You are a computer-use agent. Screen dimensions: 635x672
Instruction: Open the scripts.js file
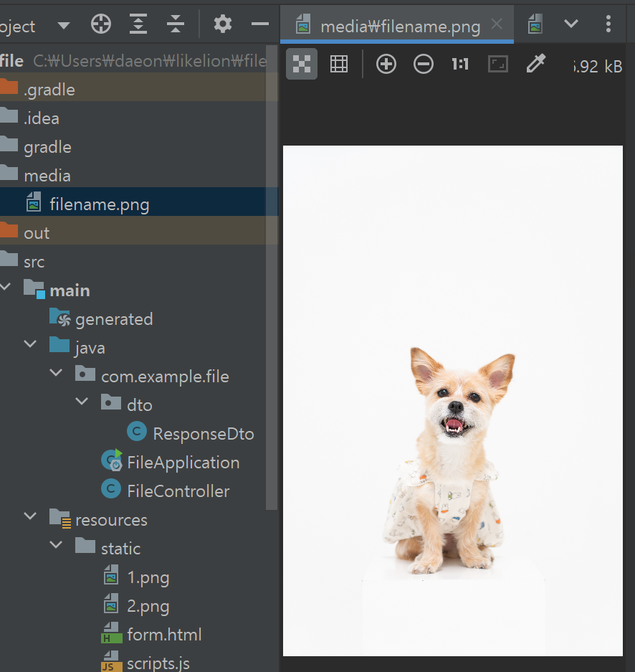tap(158, 663)
